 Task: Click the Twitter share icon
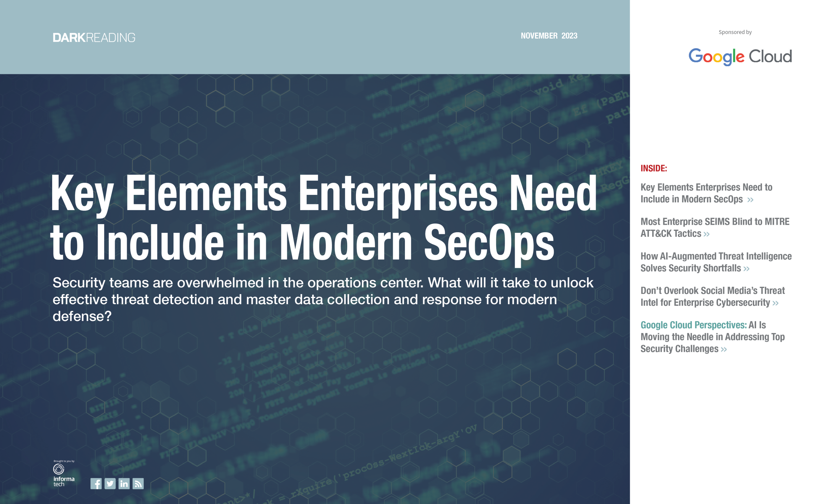tap(110, 484)
